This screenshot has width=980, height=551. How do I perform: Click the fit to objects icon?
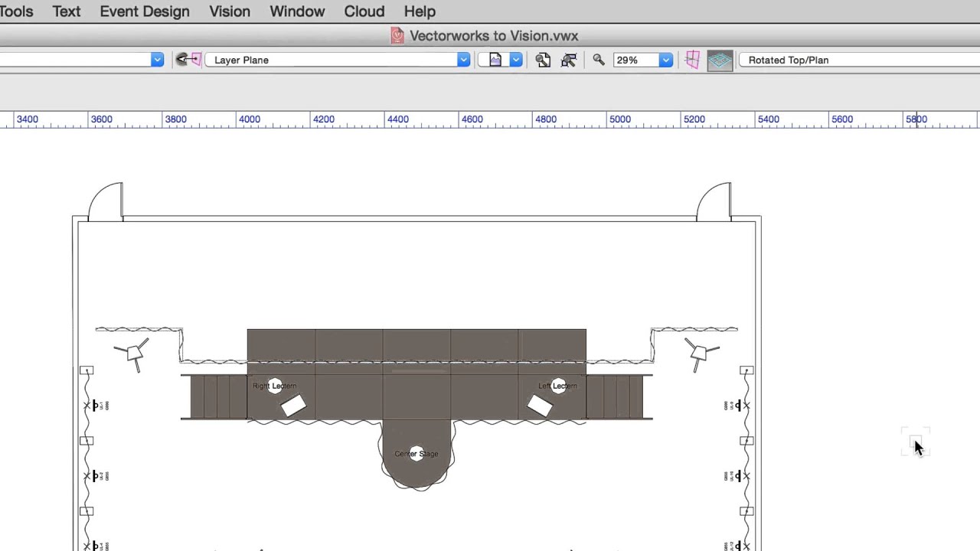coord(569,60)
